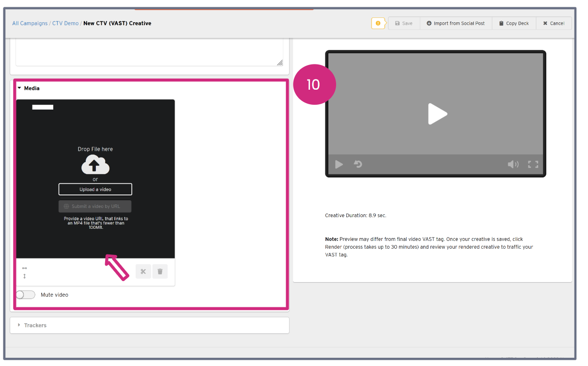The height and width of the screenshot is (366, 588).
Task: Collapse the Media section
Action: [x=29, y=88]
